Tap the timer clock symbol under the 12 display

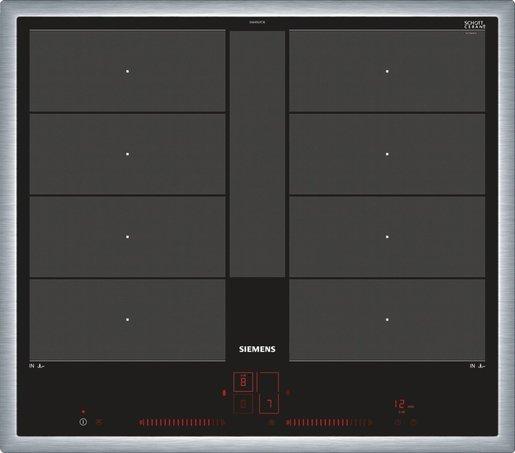397,422
